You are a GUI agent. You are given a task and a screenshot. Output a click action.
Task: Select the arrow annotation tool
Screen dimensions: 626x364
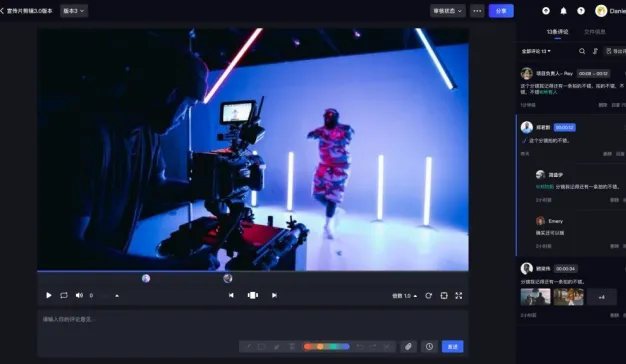coord(248,346)
